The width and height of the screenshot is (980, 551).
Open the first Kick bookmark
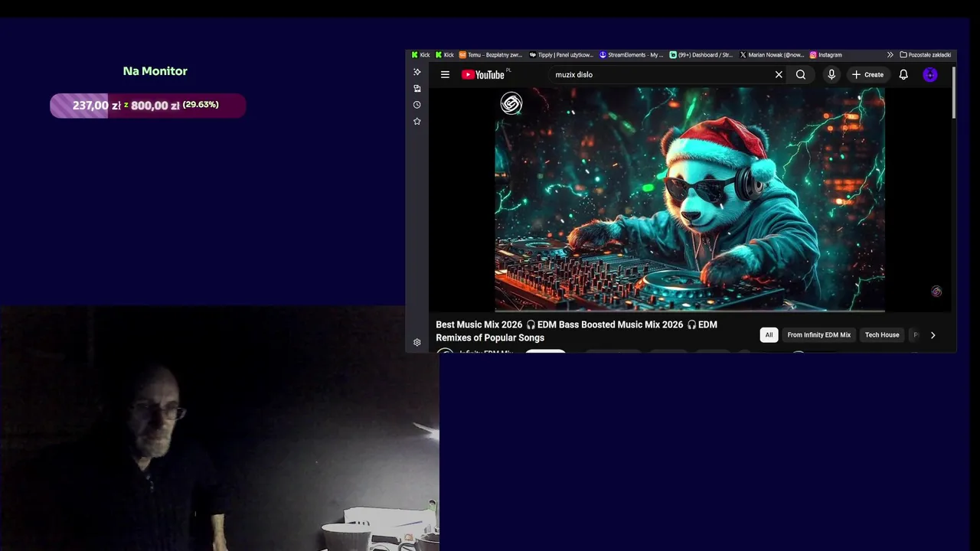[x=420, y=55]
